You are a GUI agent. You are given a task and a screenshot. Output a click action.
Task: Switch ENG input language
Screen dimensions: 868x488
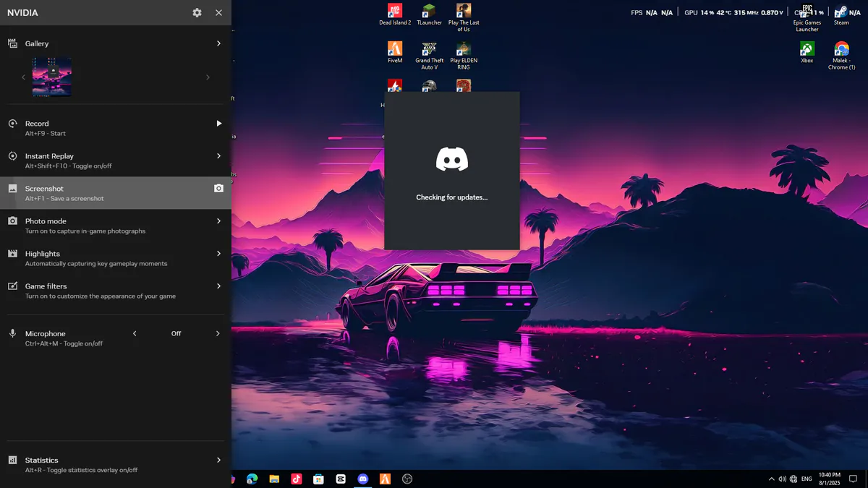[x=807, y=479]
